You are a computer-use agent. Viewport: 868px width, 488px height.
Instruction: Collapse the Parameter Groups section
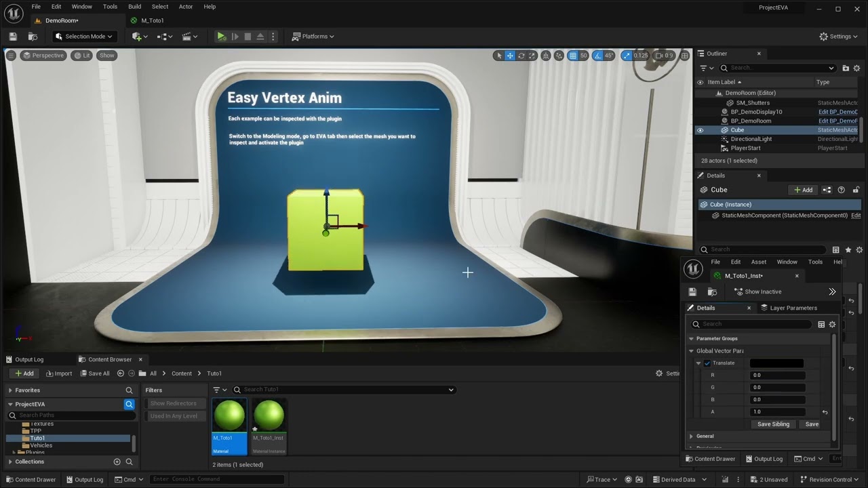click(692, 339)
